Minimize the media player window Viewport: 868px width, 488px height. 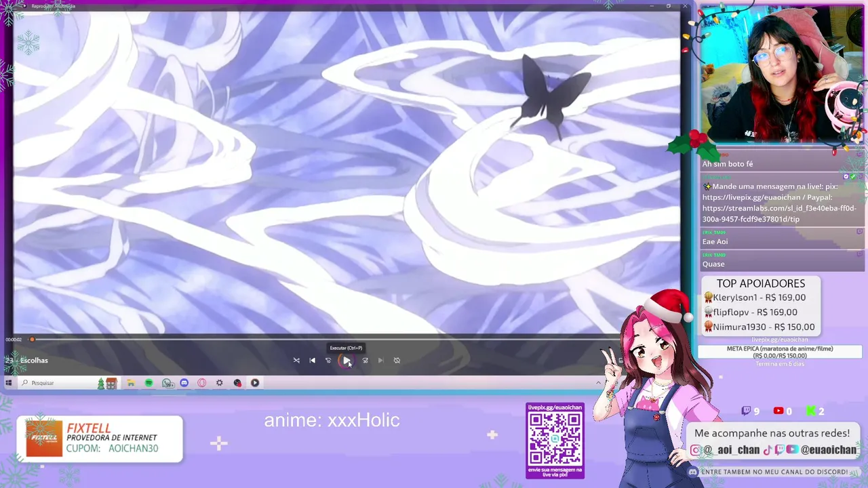[x=651, y=6]
